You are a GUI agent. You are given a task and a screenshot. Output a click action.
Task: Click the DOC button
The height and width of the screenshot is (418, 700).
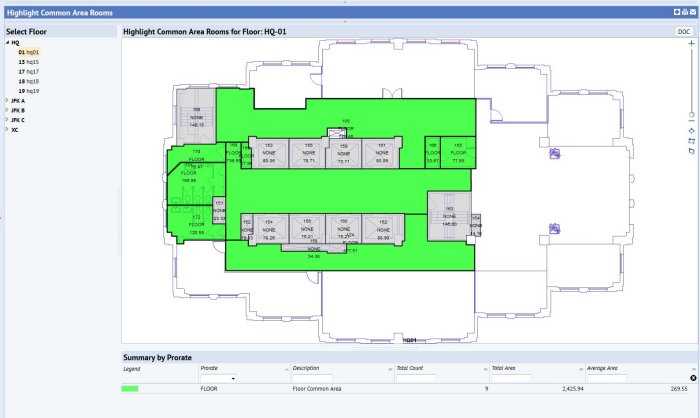[x=684, y=32]
